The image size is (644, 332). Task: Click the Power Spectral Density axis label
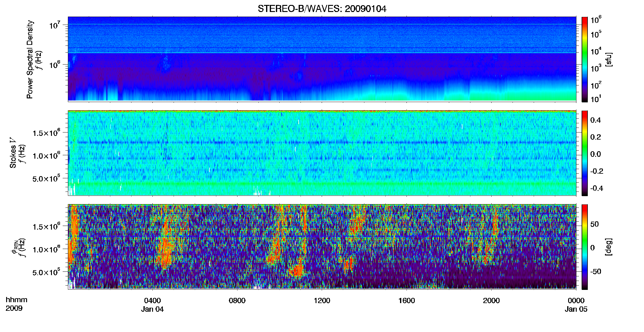click(x=30, y=59)
